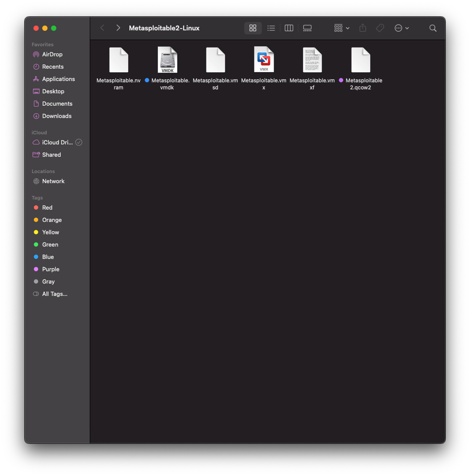Open the More actions ellipsis menu

tap(402, 28)
